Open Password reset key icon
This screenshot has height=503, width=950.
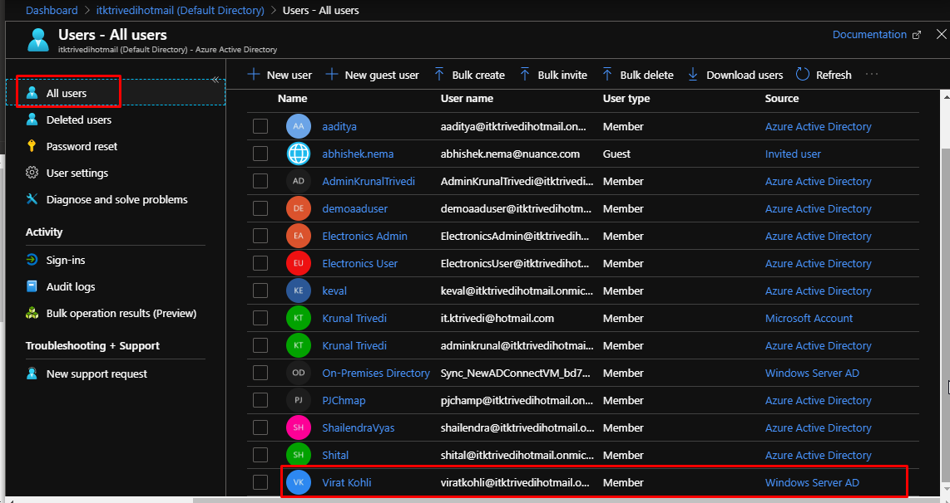tap(32, 146)
